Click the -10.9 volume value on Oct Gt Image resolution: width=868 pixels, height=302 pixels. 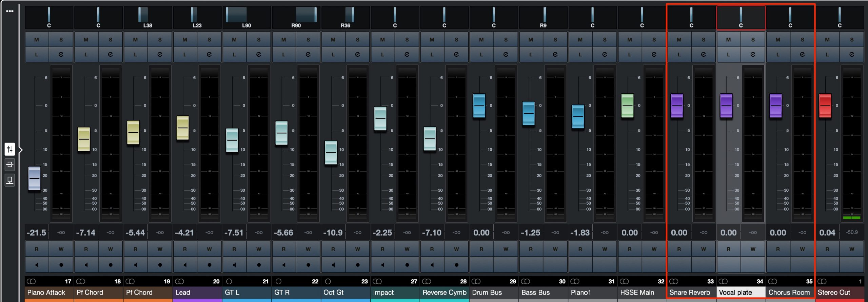(x=333, y=233)
